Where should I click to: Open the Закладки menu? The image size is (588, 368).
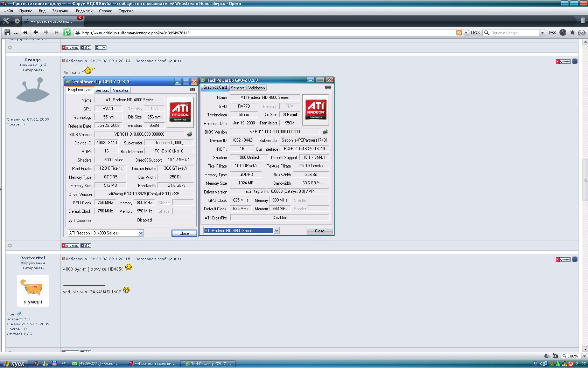(61, 11)
